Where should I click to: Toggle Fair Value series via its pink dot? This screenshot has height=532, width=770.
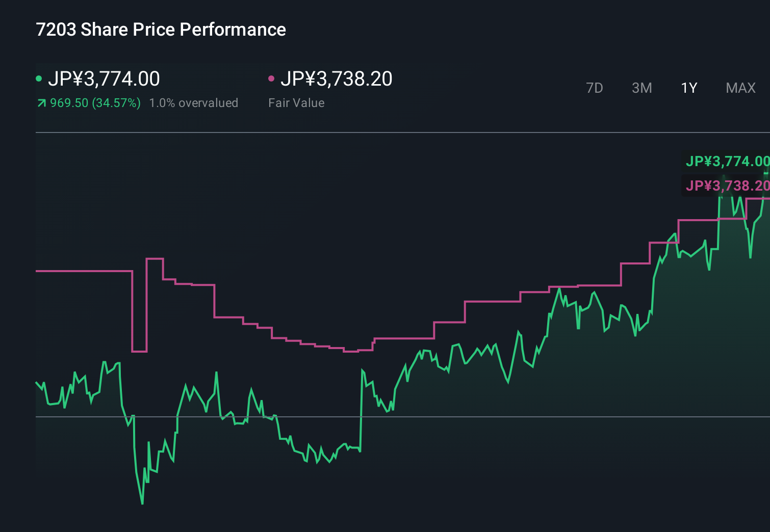271,78
